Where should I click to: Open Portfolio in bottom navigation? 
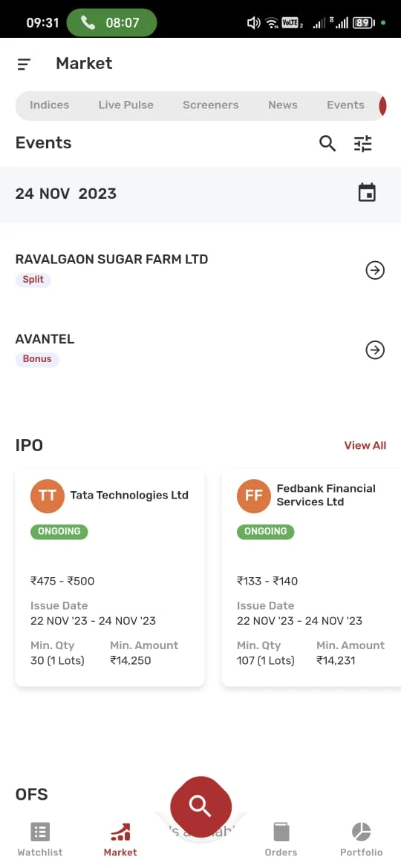tap(361, 839)
